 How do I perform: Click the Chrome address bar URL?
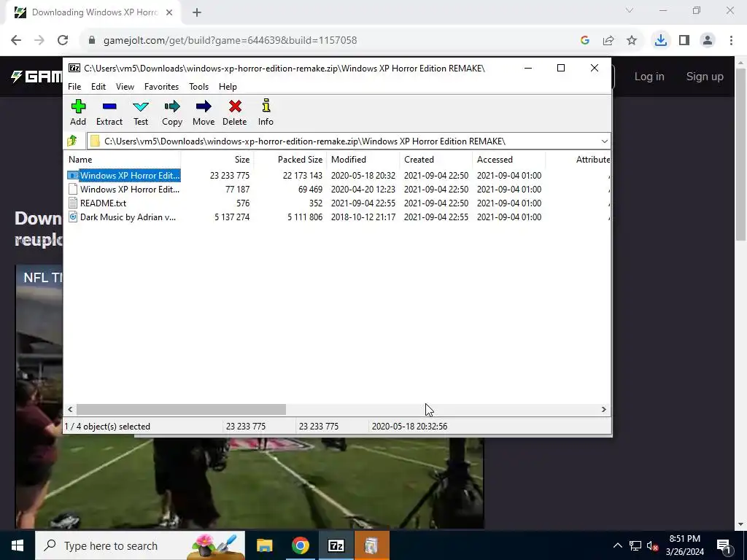[x=230, y=41]
